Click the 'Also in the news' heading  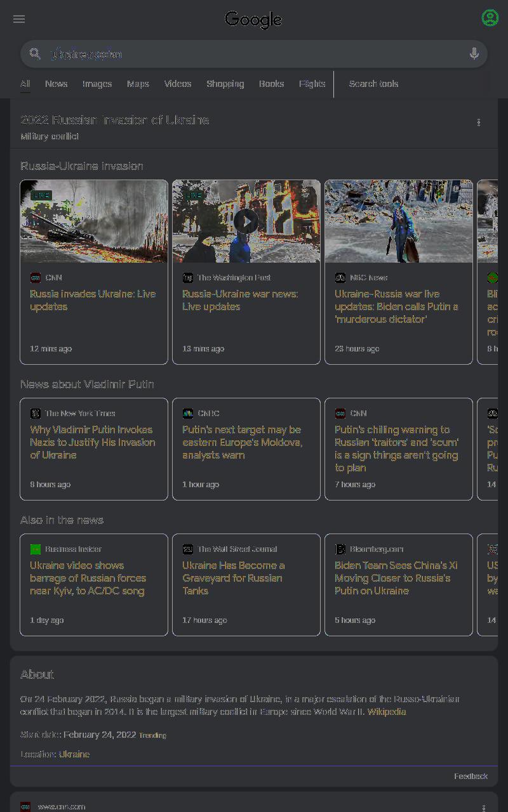62,520
